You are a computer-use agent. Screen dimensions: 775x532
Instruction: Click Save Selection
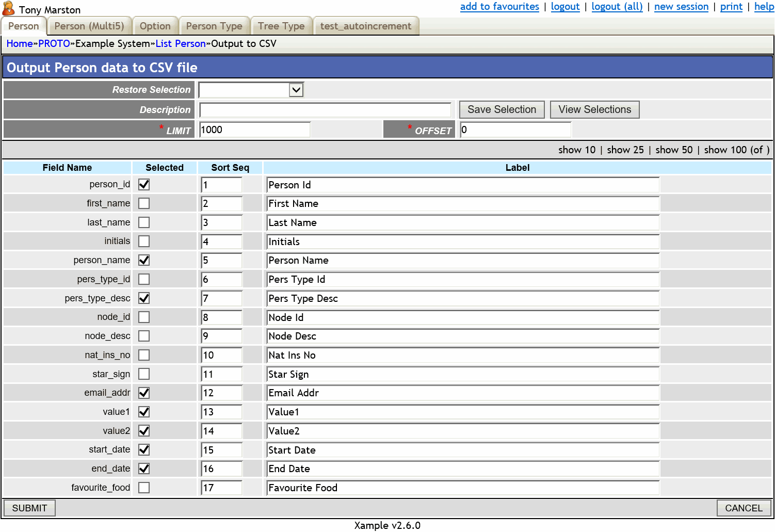tap(501, 109)
